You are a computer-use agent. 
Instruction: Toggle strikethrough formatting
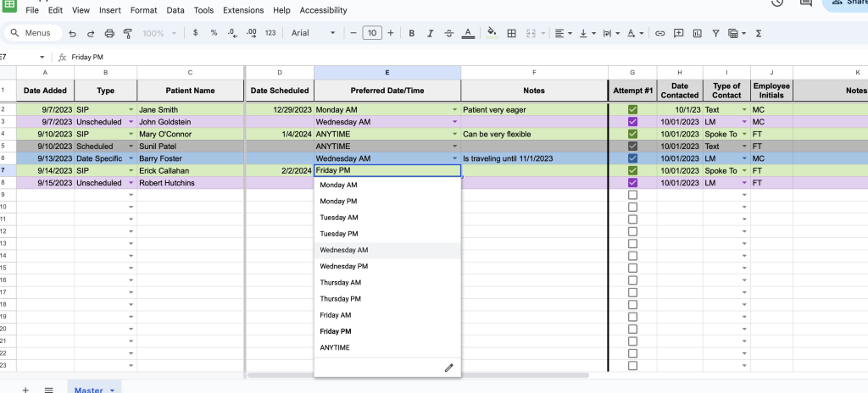(449, 33)
